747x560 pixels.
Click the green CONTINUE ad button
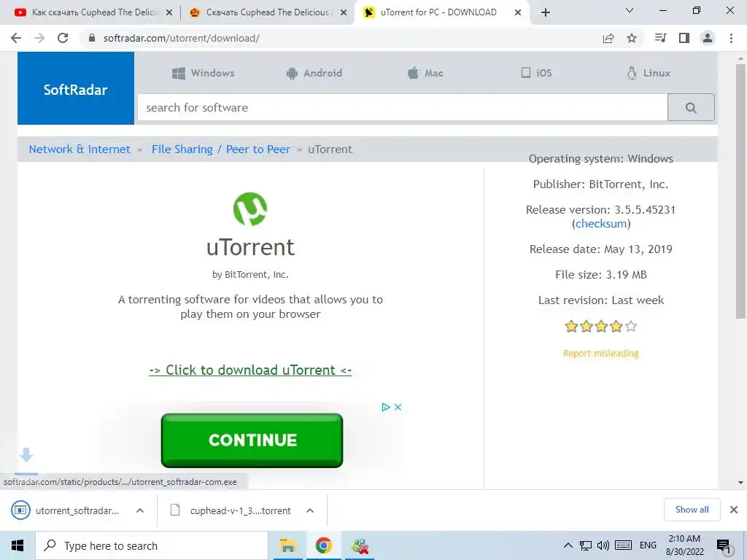[x=252, y=440]
